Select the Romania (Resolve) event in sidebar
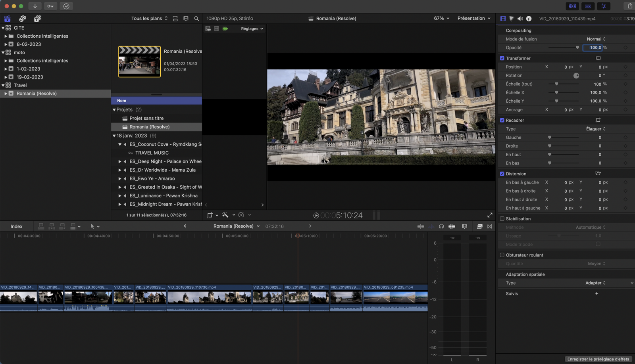This screenshot has width=635, height=364. 37,94
